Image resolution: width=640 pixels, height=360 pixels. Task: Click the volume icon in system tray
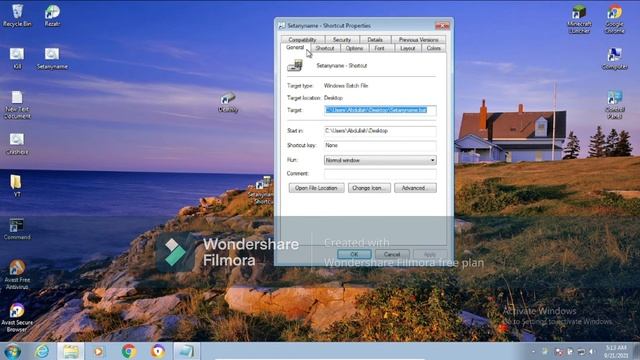click(592, 351)
